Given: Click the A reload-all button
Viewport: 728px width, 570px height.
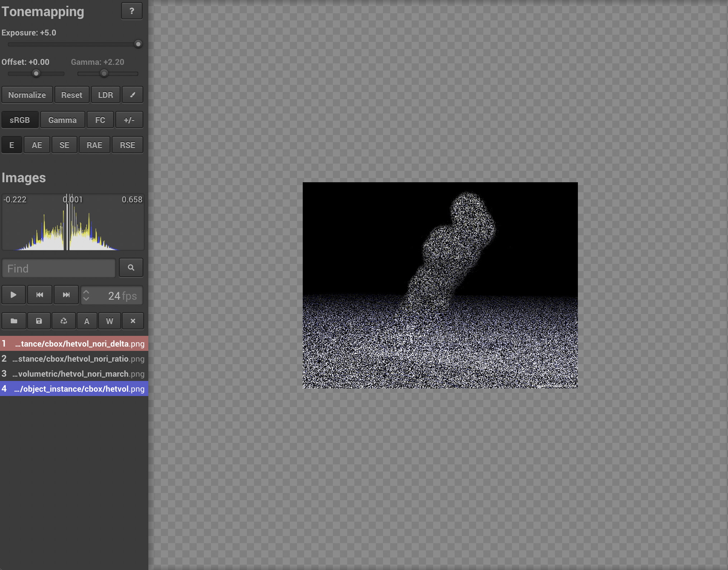Looking at the screenshot, I should point(87,321).
